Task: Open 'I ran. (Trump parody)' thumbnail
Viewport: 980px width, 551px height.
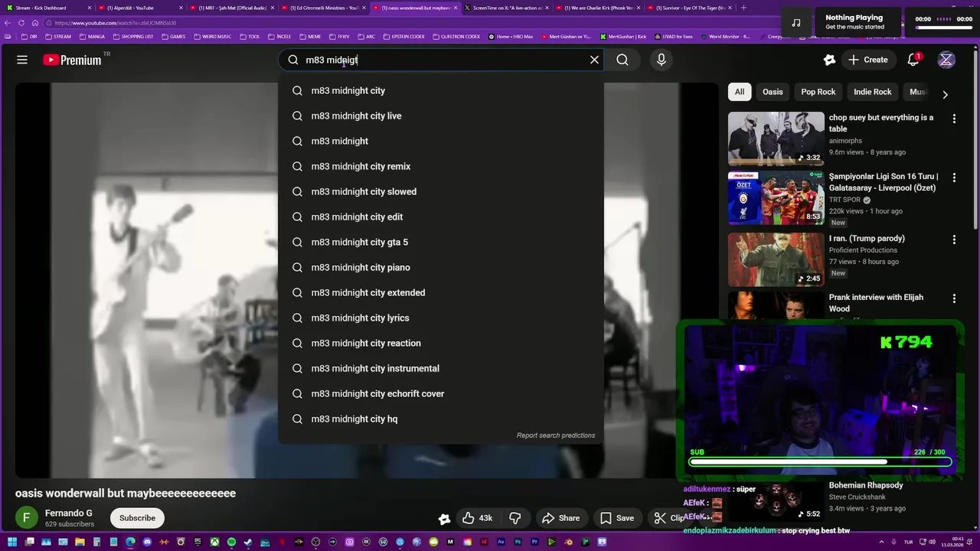Action: pyautogui.click(x=776, y=259)
